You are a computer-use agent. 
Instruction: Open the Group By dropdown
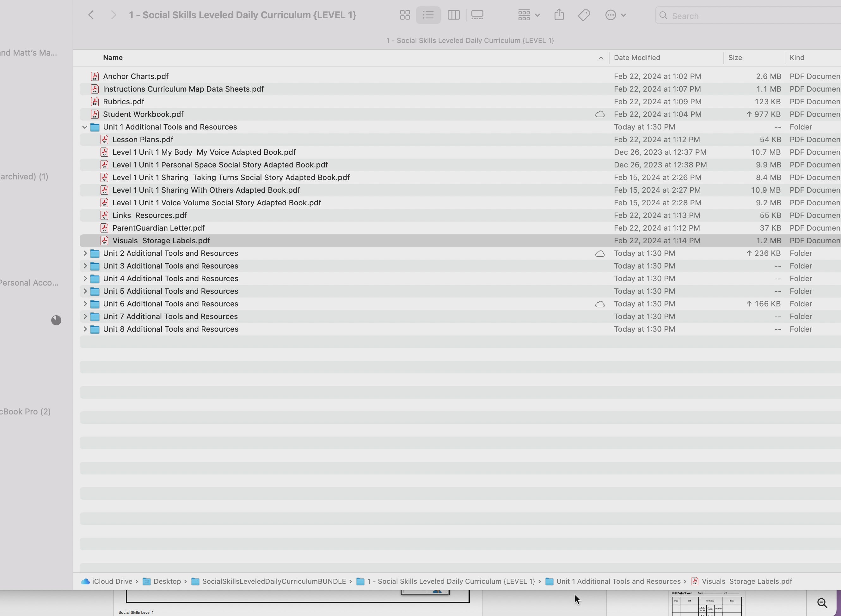tap(528, 15)
